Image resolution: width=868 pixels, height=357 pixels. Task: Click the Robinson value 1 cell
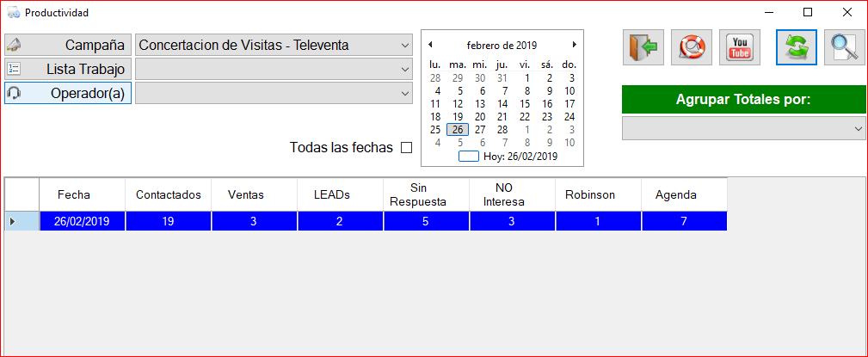[598, 221]
